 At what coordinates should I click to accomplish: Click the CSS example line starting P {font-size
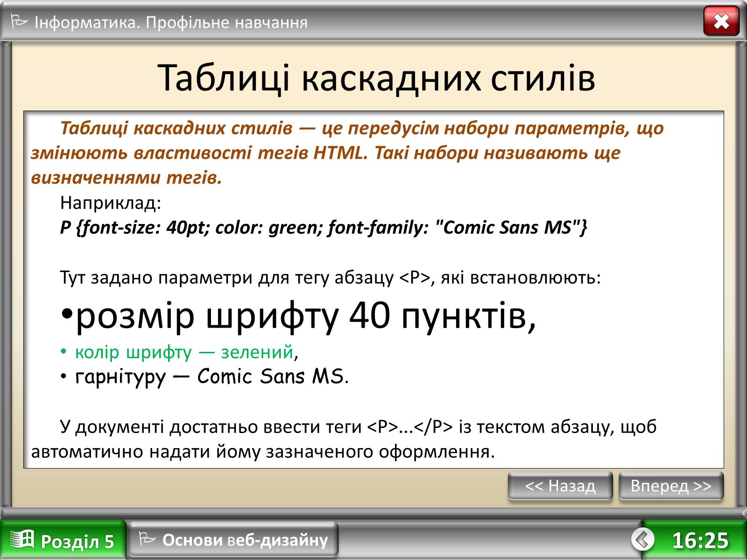pyautogui.click(x=324, y=228)
